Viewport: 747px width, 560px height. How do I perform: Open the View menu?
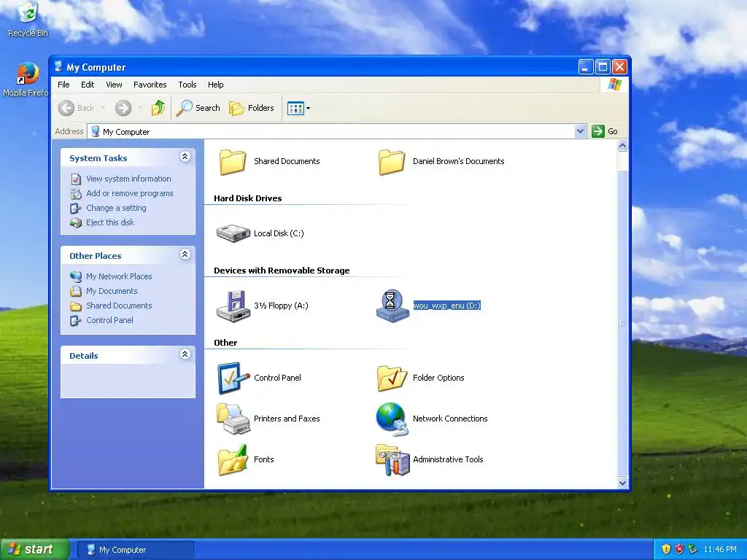114,85
